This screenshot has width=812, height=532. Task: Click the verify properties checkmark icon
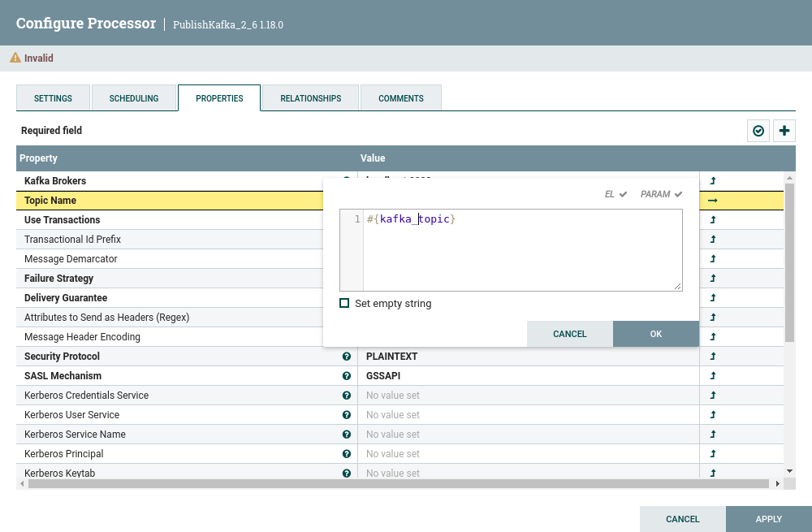click(x=758, y=131)
